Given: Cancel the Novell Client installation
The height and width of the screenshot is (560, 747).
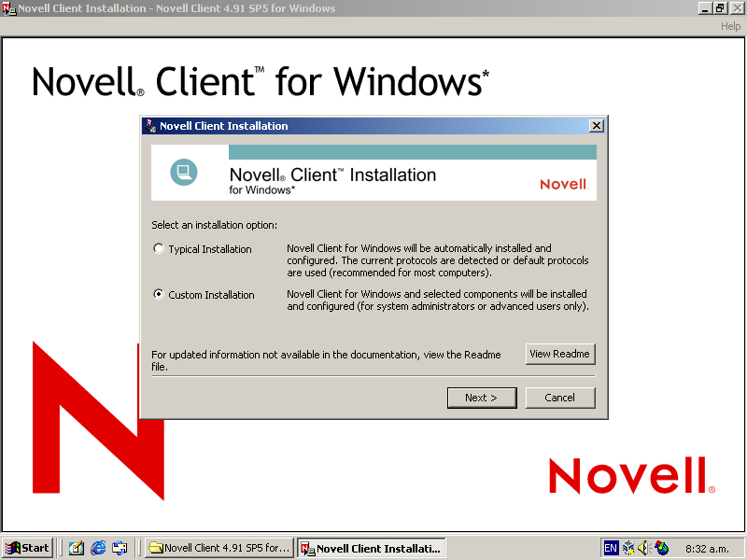Looking at the screenshot, I should click(x=560, y=398).
